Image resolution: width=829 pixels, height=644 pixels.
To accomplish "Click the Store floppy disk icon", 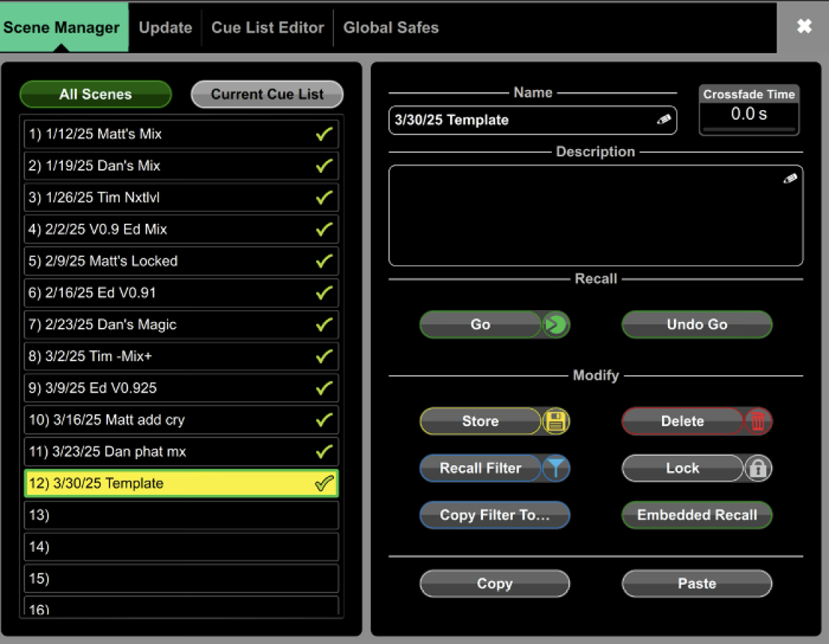I will 556,422.
